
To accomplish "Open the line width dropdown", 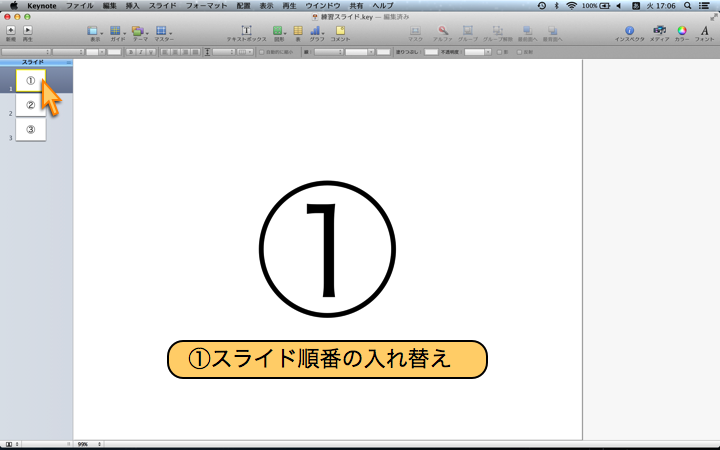I will [360, 52].
